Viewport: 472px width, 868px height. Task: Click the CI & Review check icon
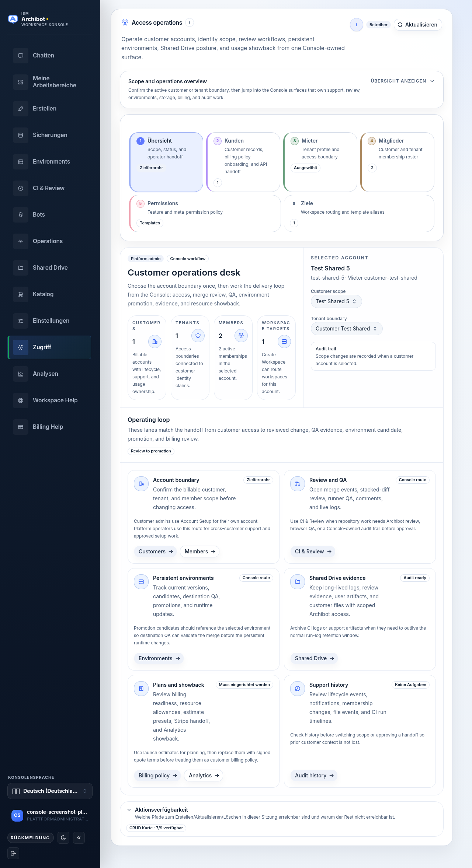point(21,188)
